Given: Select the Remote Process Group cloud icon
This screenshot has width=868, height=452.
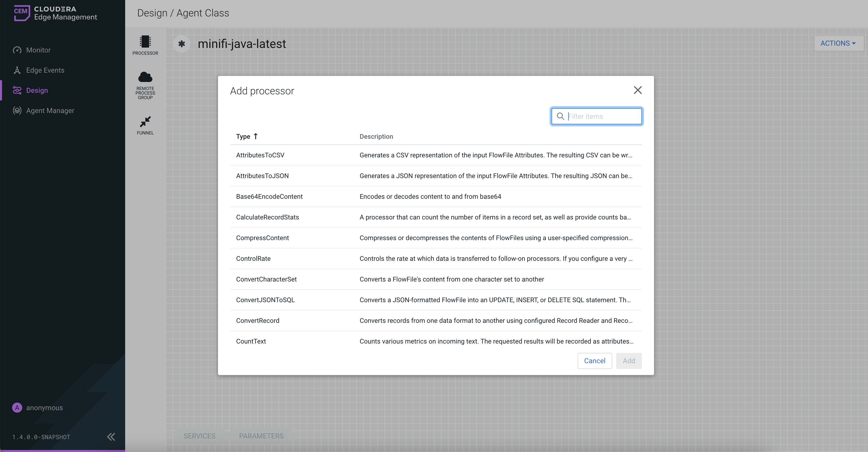Looking at the screenshot, I should tap(145, 77).
